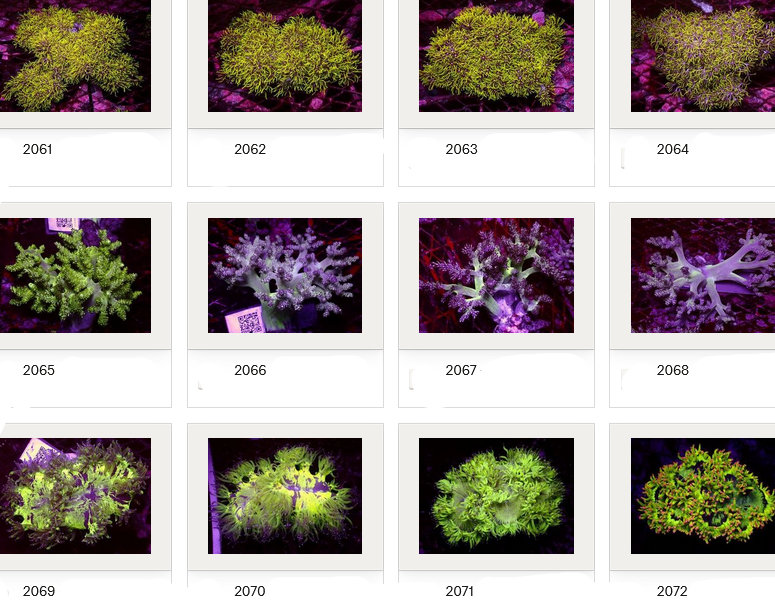The image size is (775, 610).
Task: Open the green branching coral image 2065
Action: click(75, 275)
